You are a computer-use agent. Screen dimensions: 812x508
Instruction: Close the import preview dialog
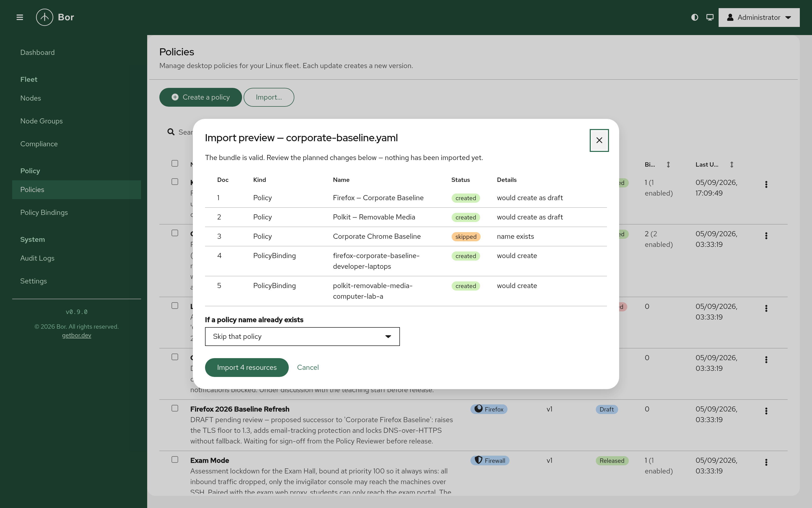(x=599, y=140)
